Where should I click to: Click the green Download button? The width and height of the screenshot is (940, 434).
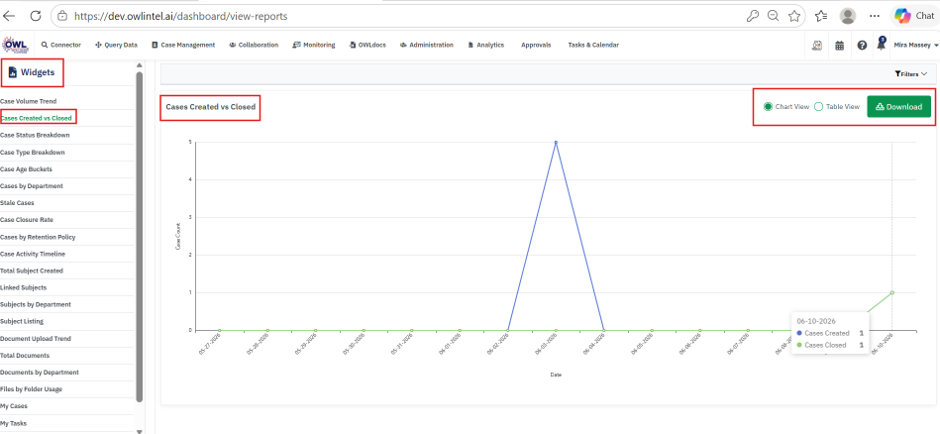coord(899,107)
